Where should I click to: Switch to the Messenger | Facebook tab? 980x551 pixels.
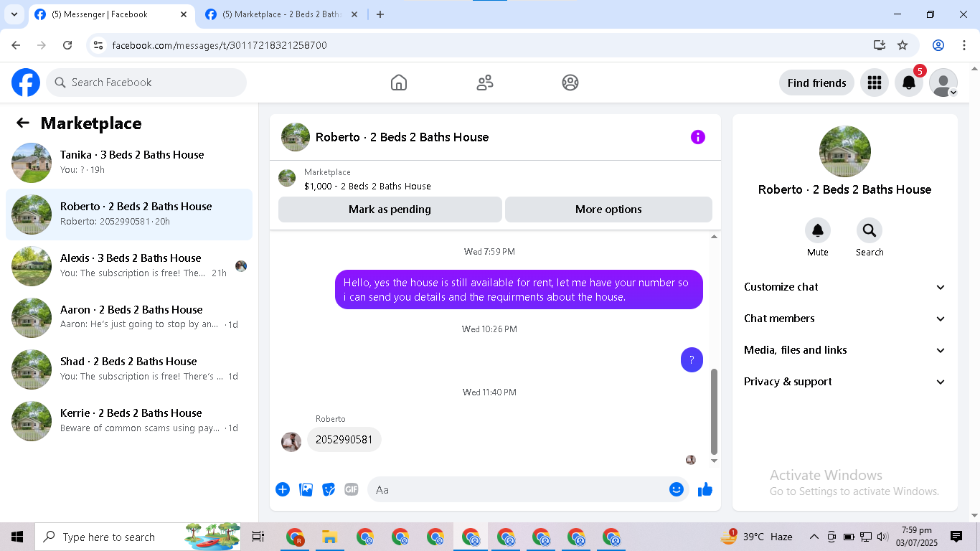click(x=113, y=14)
